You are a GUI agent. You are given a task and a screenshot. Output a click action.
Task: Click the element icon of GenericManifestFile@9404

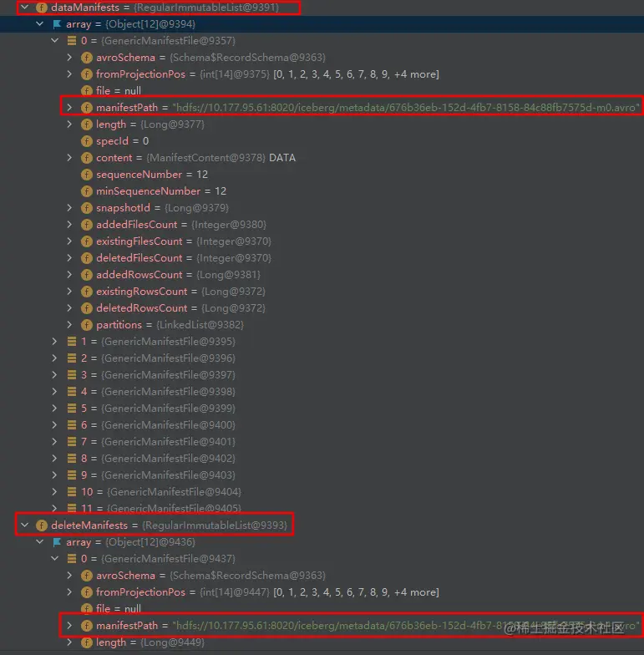(x=72, y=491)
